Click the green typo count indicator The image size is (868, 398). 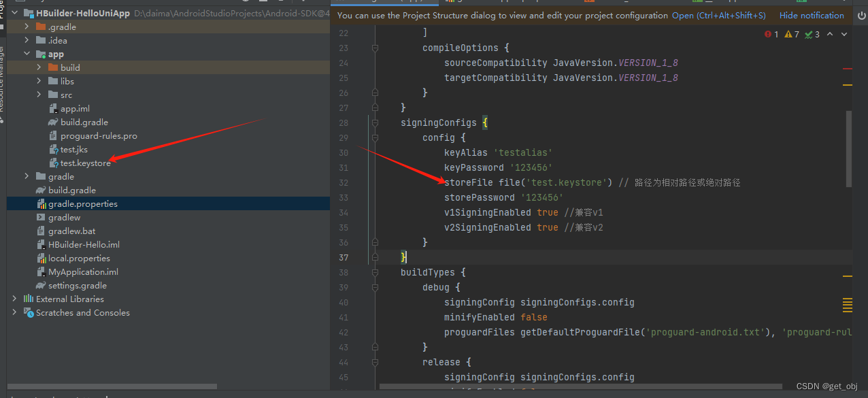point(812,34)
